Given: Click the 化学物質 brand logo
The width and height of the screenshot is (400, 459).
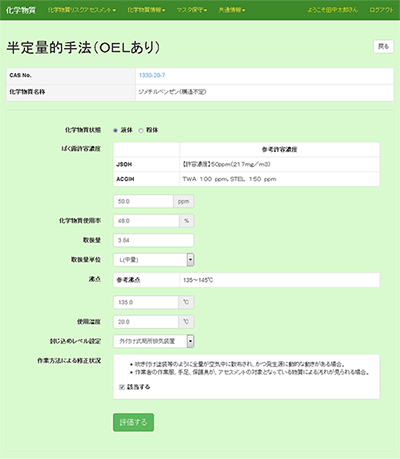Looking at the screenshot, I should [x=21, y=10].
